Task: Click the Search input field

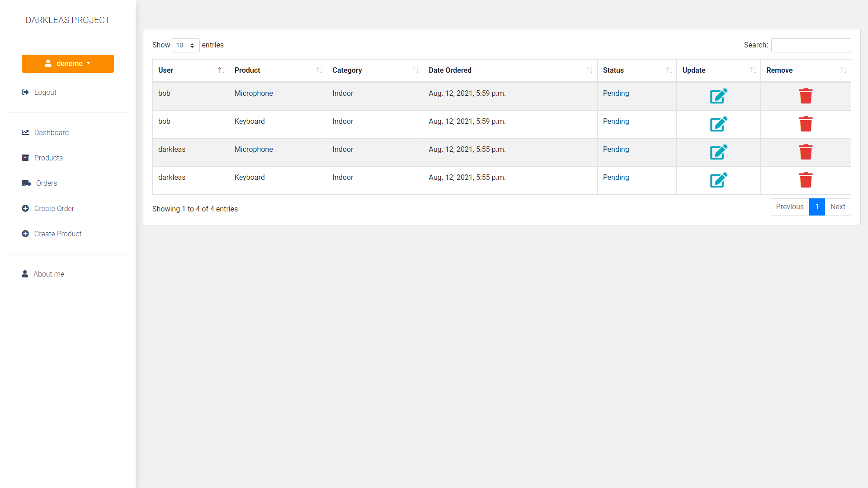Action: point(811,45)
